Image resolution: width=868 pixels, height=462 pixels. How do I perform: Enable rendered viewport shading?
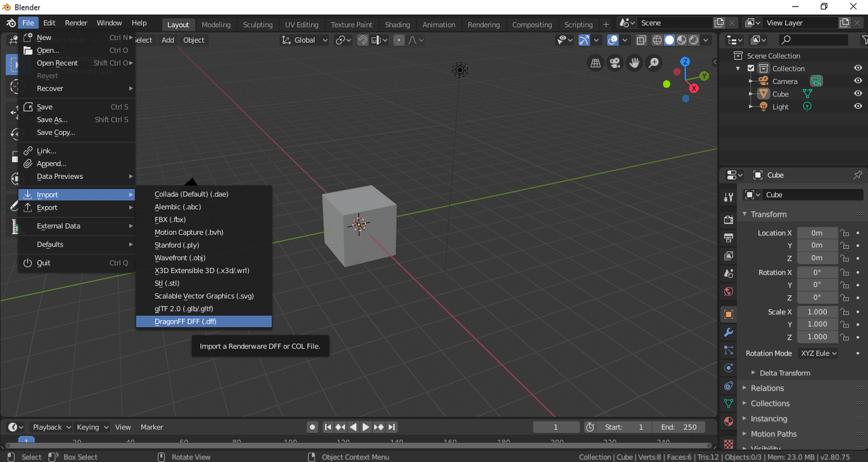pos(694,40)
